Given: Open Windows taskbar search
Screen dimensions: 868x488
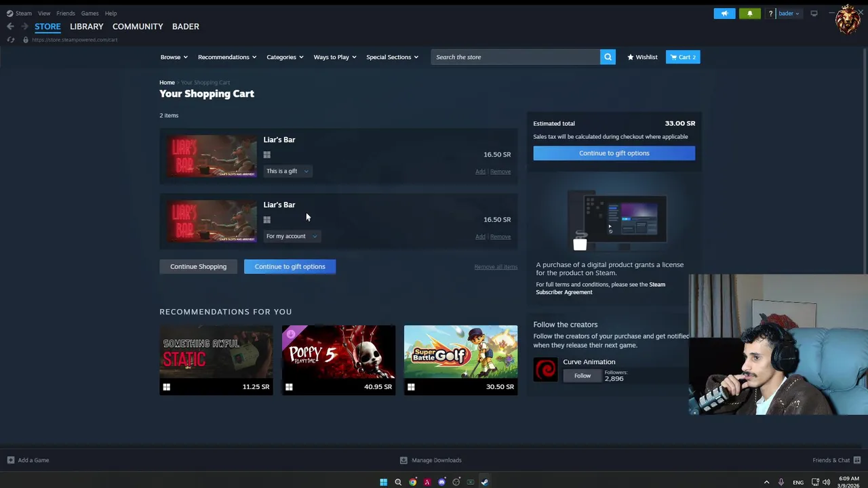Looking at the screenshot, I should point(398,482).
